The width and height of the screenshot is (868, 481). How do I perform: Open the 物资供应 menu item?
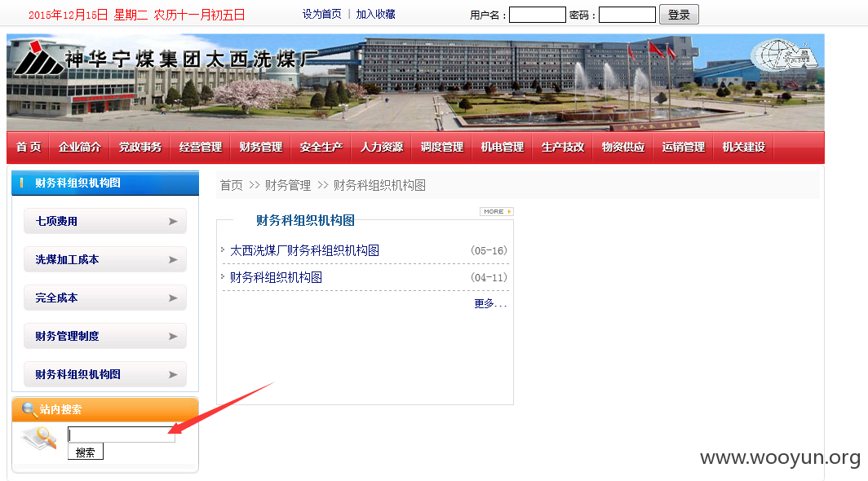pyautogui.click(x=622, y=148)
